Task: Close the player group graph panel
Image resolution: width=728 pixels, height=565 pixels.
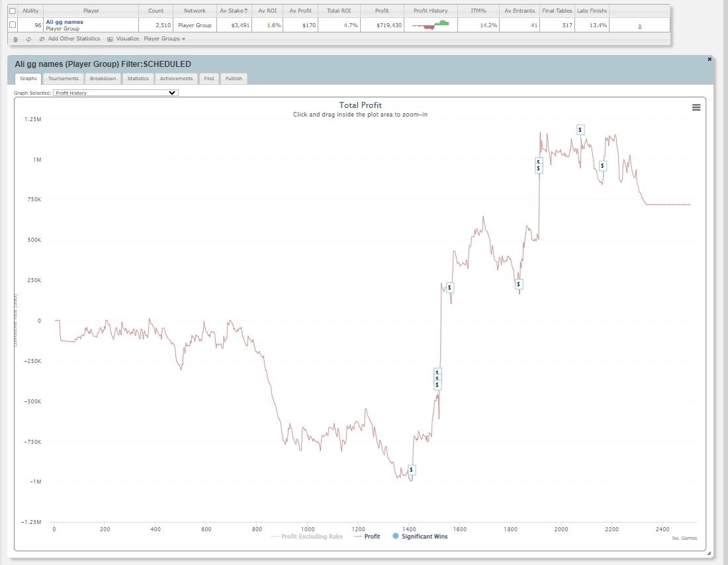Action: pyautogui.click(x=709, y=59)
